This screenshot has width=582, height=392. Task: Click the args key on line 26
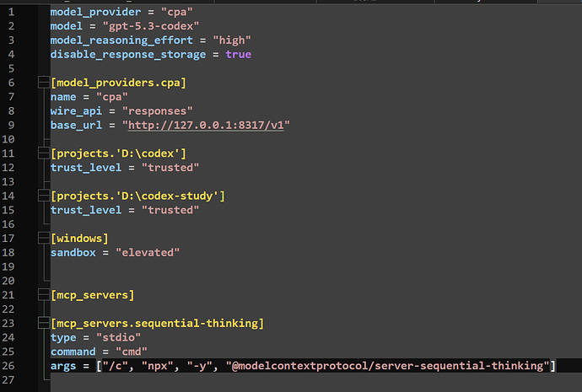click(63, 366)
